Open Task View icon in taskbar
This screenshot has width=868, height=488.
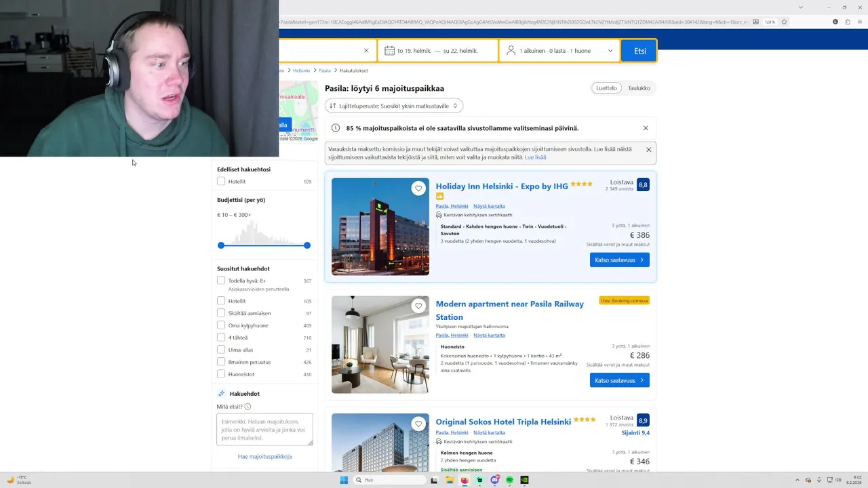pos(434,480)
